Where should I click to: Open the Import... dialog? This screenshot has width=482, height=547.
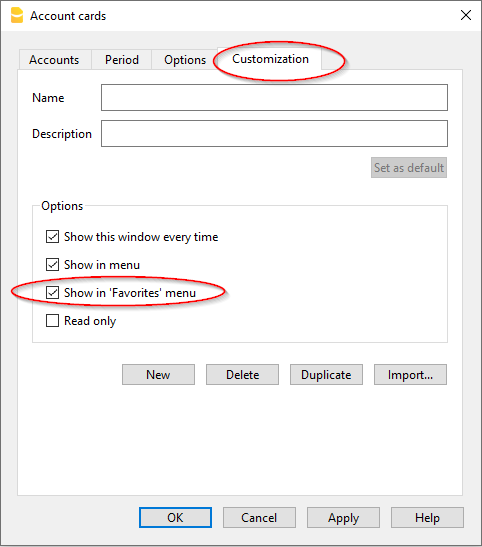click(x=410, y=375)
